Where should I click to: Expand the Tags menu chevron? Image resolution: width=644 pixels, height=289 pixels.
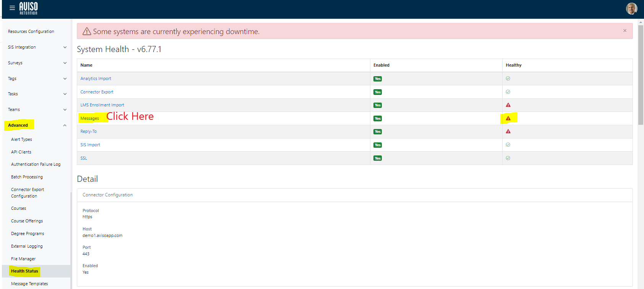pos(65,78)
